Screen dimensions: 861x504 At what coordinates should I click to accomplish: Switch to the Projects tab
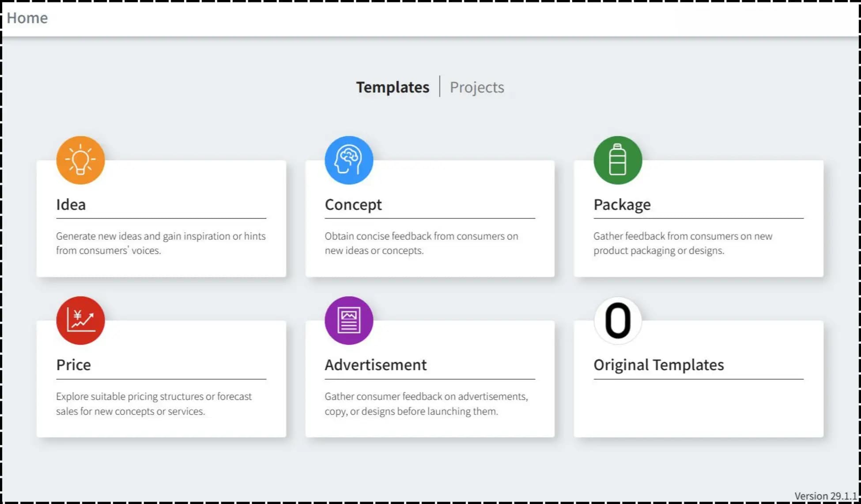[476, 87]
